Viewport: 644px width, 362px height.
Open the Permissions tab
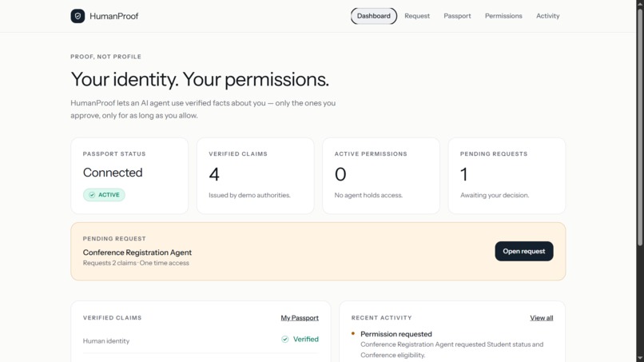[503, 16]
